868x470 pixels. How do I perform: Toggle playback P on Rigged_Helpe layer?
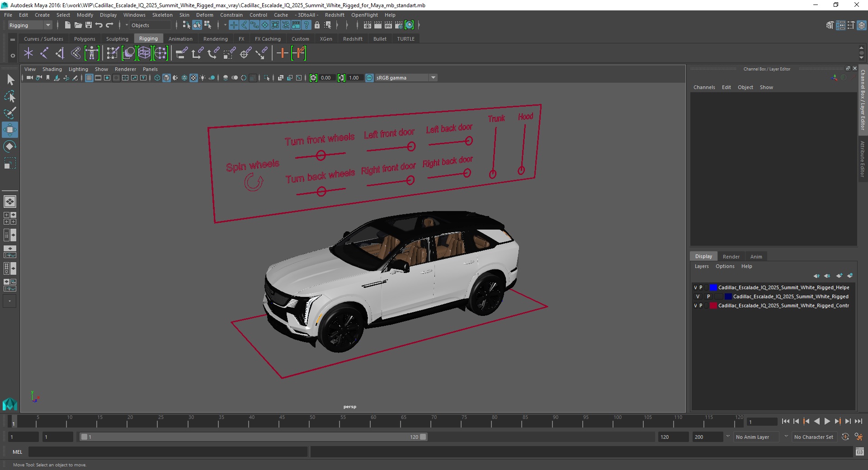(x=701, y=287)
